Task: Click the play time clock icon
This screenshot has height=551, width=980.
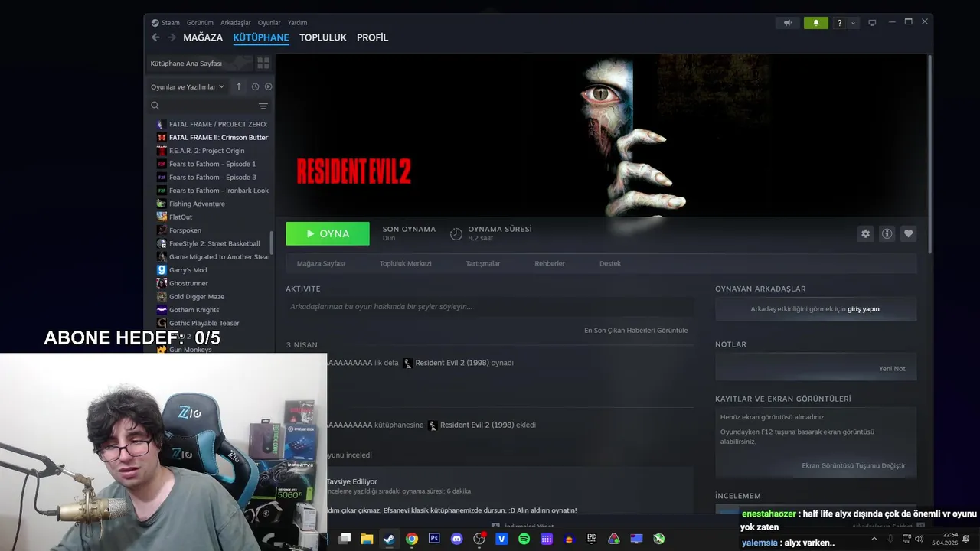Action: coord(456,233)
